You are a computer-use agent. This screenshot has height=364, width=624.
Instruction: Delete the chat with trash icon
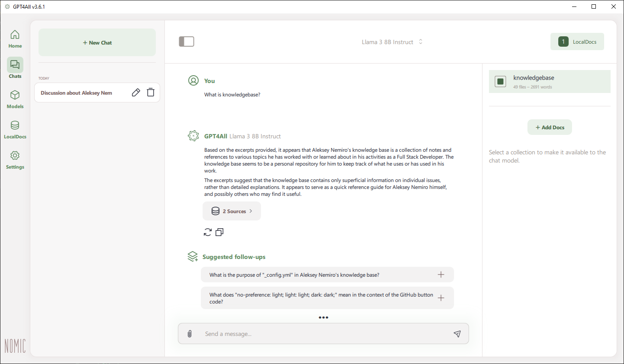click(151, 93)
